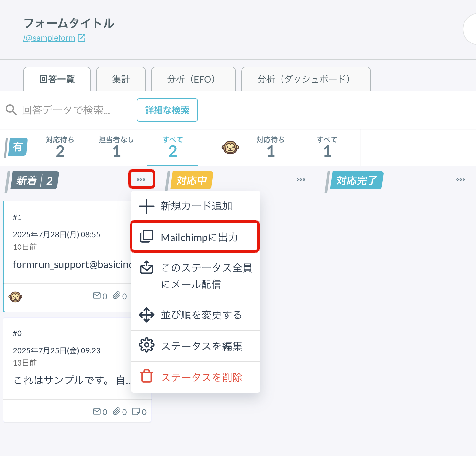
Task: Open the /@sampleform link
Action: coord(49,38)
